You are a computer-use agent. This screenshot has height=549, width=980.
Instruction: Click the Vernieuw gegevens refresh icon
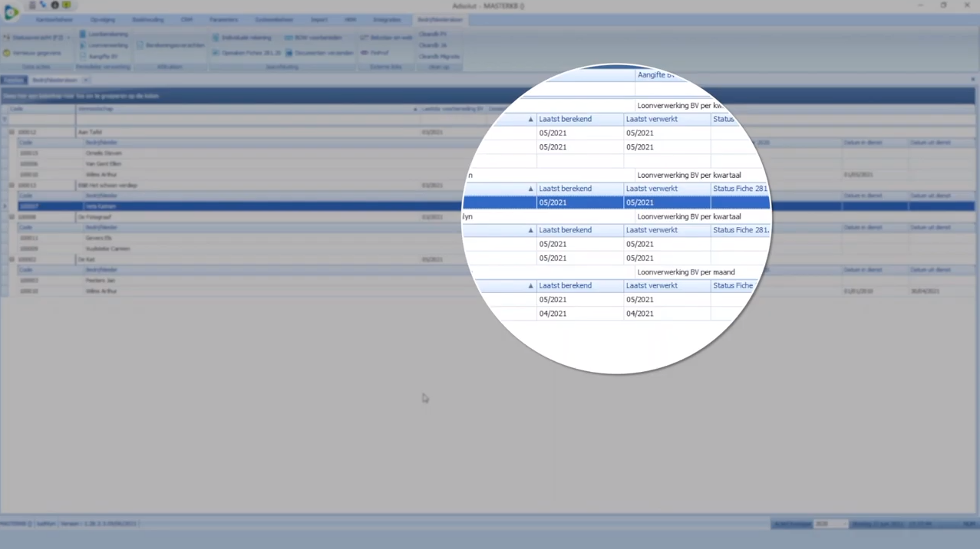coord(7,53)
